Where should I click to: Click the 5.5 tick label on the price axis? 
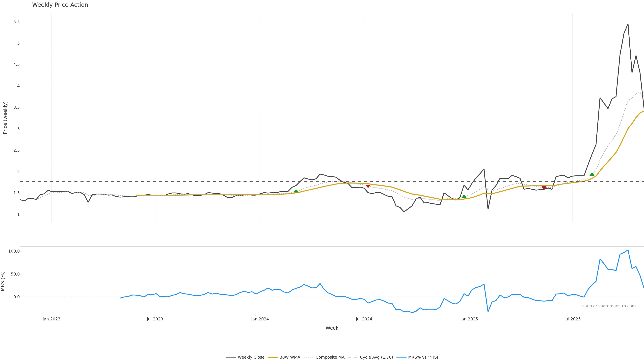tap(16, 22)
